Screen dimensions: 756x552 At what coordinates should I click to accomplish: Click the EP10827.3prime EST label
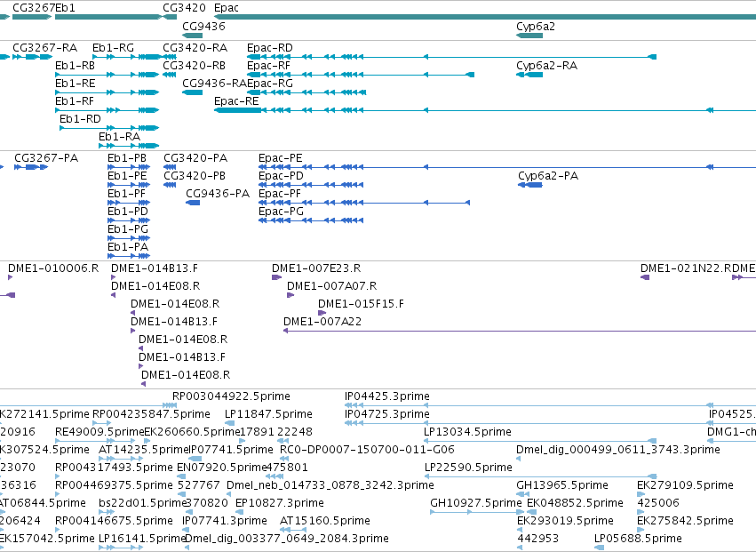click(280, 503)
